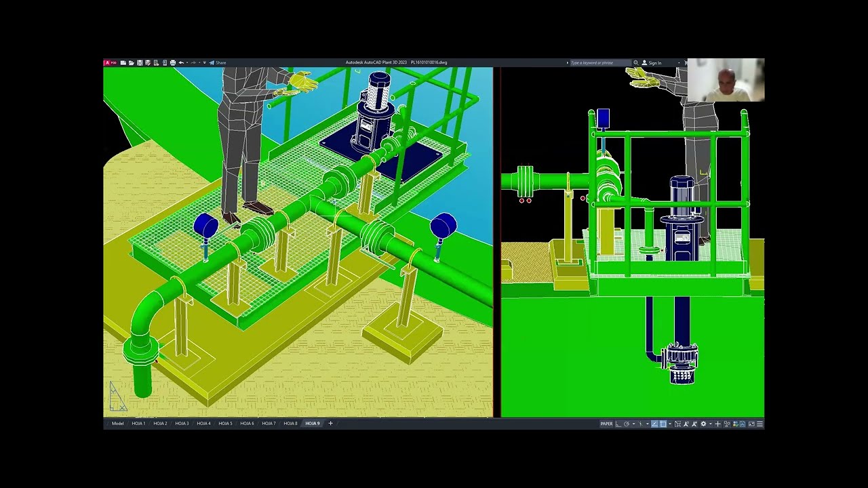Viewport: 868px width, 488px height.
Task: Share the drawing using Share button
Action: click(218, 62)
